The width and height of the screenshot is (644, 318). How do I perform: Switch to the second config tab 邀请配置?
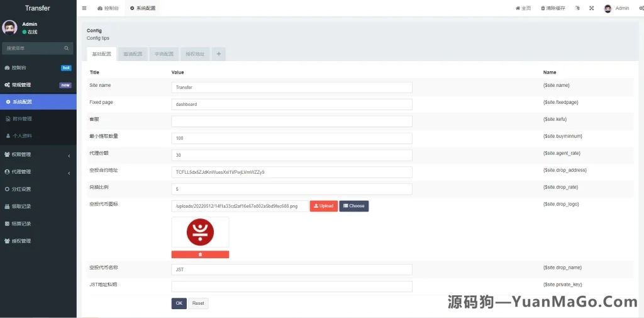133,54
